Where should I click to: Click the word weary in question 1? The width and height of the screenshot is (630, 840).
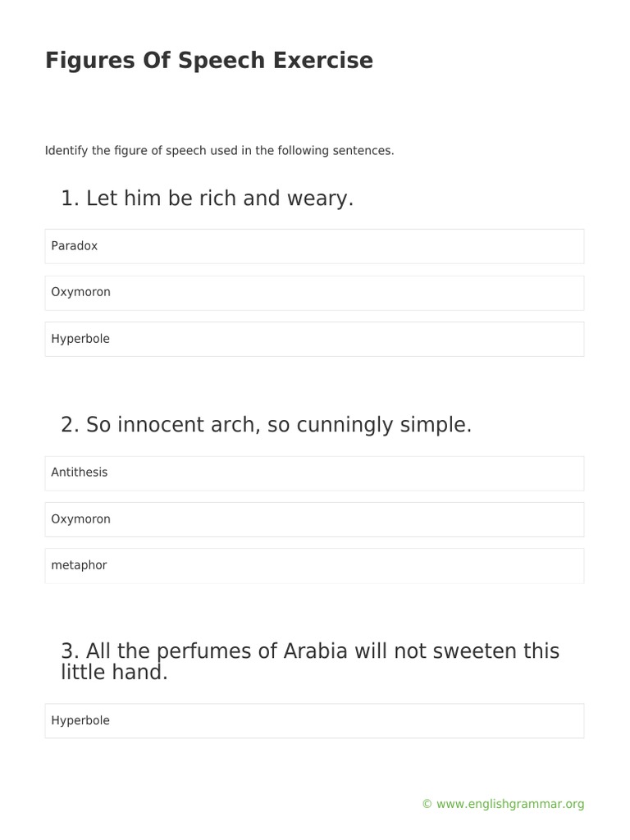pos(317,199)
